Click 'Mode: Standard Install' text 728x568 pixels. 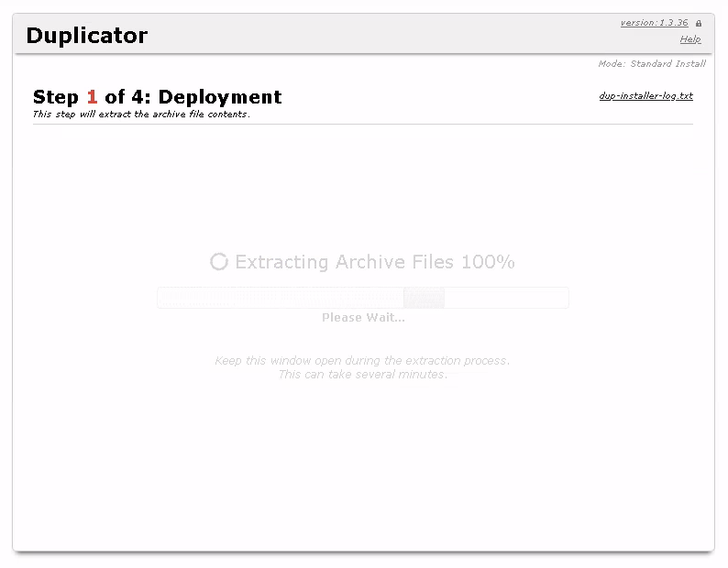point(652,63)
